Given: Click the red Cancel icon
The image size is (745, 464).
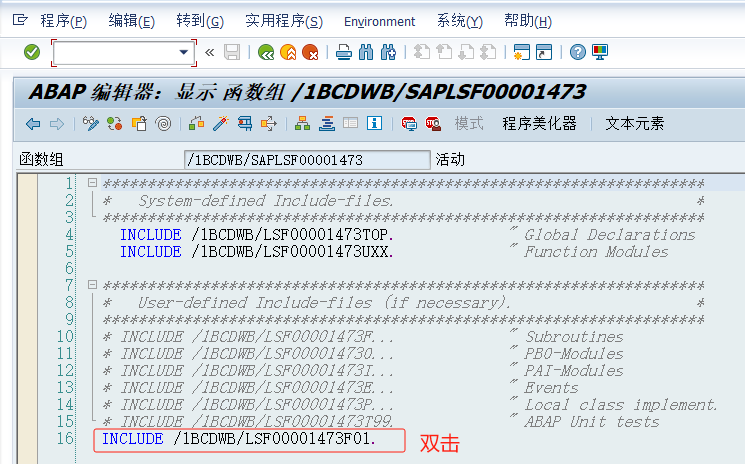Looking at the screenshot, I should (310, 52).
